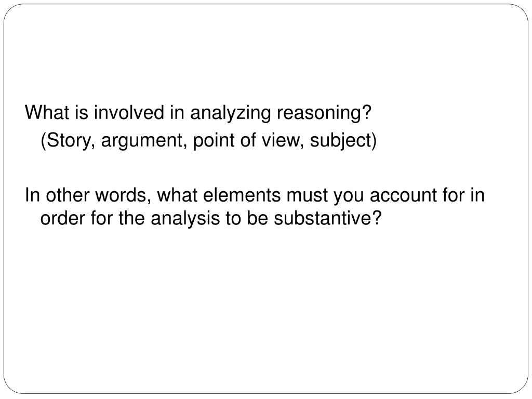The image size is (532, 399).
Task: Click the word 'order' starting the last line
Action: click(62, 218)
